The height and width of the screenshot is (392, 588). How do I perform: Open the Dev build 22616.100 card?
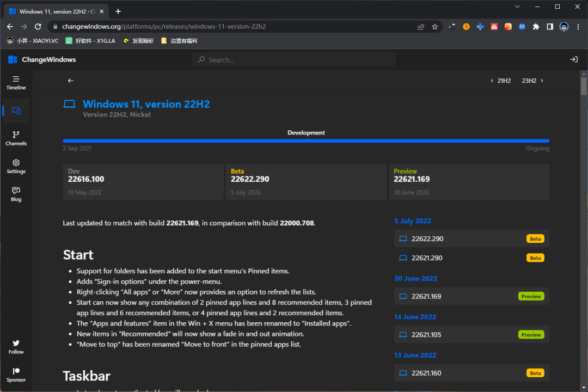(143, 182)
